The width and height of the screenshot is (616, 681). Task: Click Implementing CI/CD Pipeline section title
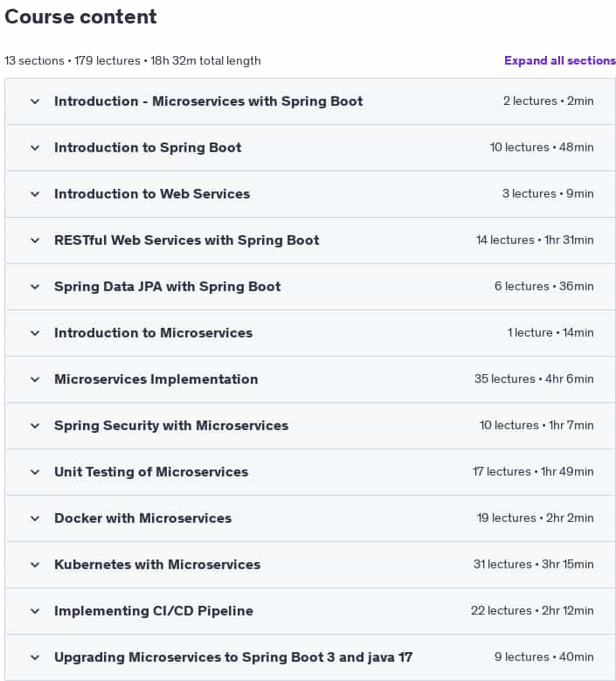[154, 611]
